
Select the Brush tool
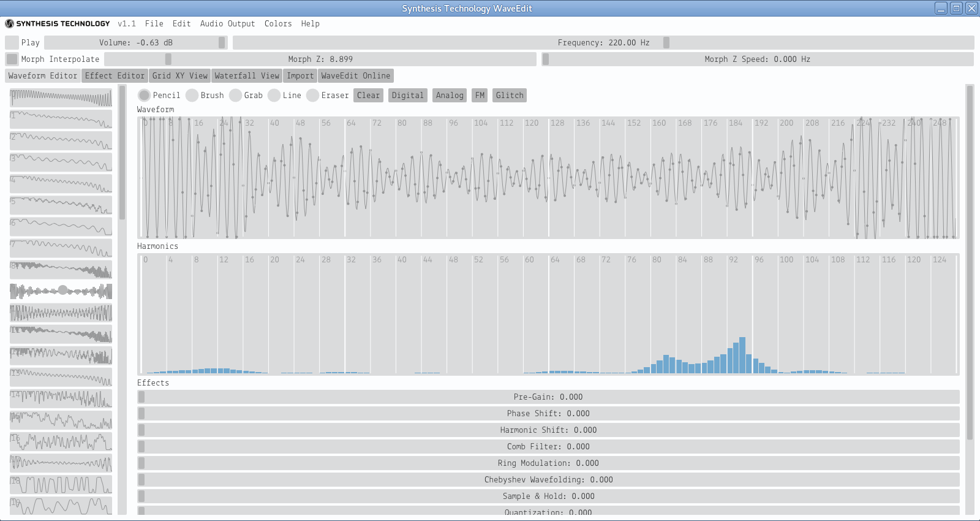[x=192, y=95]
